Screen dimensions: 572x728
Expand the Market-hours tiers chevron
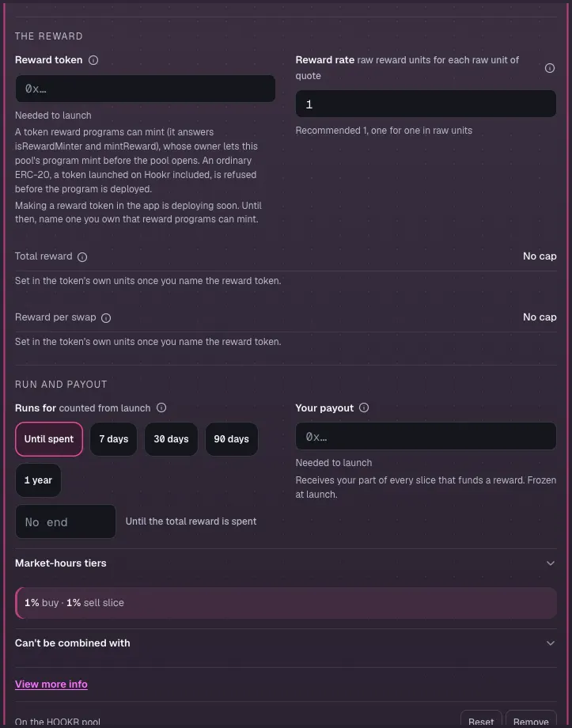[x=551, y=563]
